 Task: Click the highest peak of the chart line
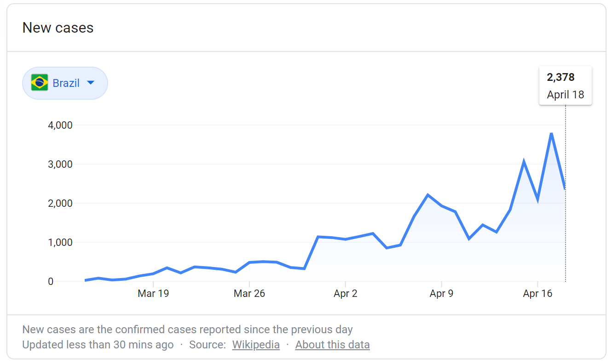(551, 134)
